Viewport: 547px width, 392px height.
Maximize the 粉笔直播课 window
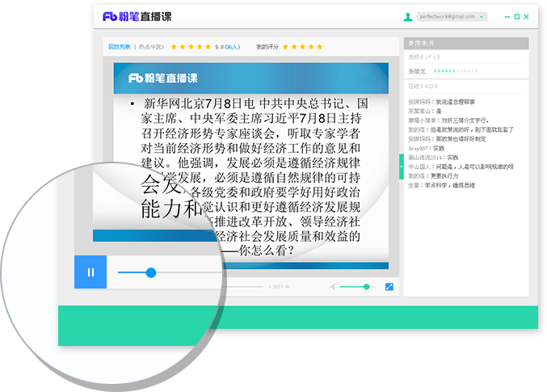point(517,16)
